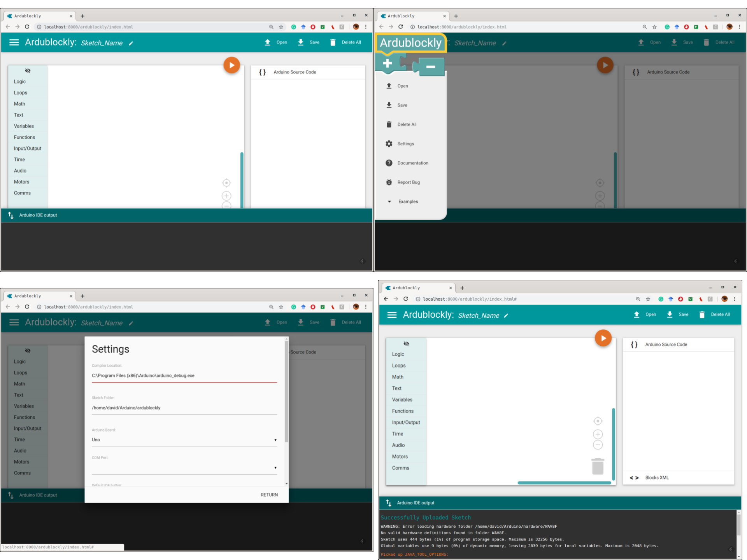Reload page in top-left browser window

click(27, 26)
